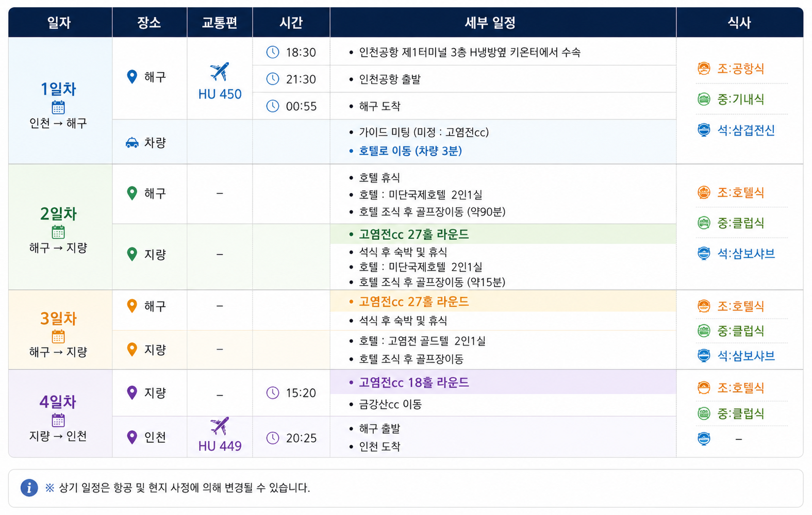
Task: Click the HU 449 flight number
Action: coord(220,446)
